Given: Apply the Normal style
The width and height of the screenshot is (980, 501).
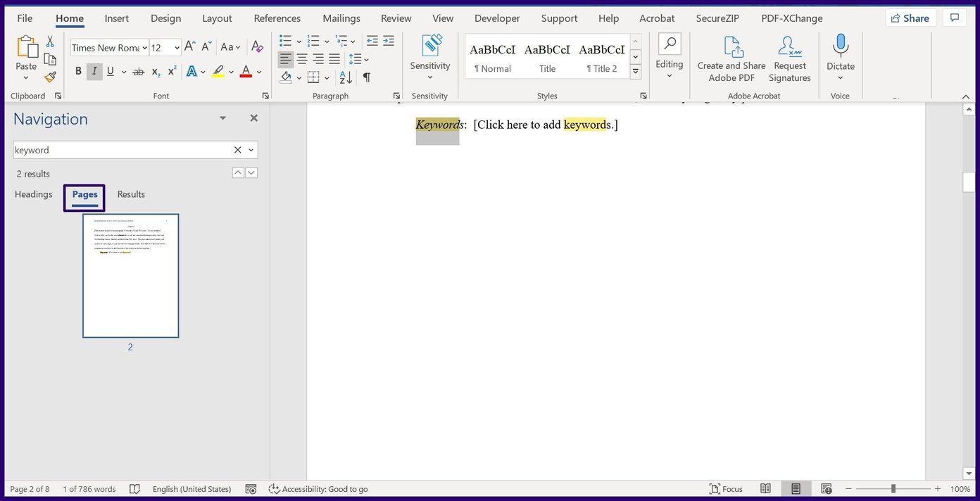Looking at the screenshot, I should [x=492, y=56].
